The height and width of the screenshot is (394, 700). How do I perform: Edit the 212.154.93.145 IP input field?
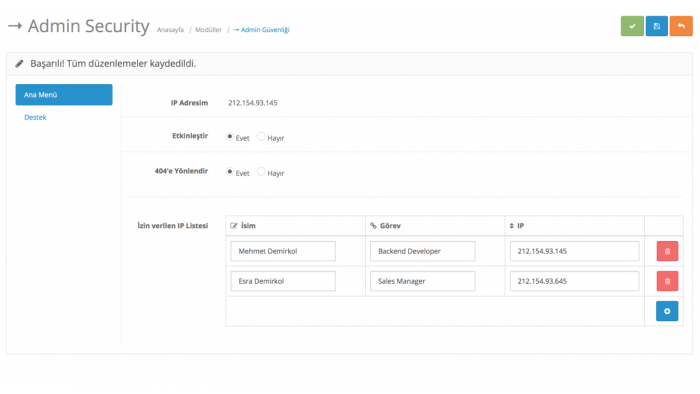coord(574,251)
